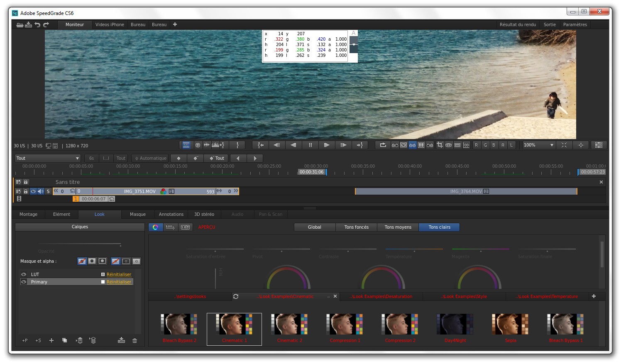The height and width of the screenshot is (364, 621).
Task: Expand the Tout filter dropdown above timeline
Action: pyautogui.click(x=48, y=158)
